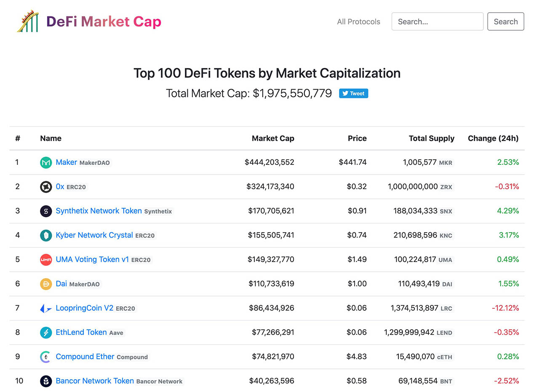Click the Price column header

(x=357, y=138)
